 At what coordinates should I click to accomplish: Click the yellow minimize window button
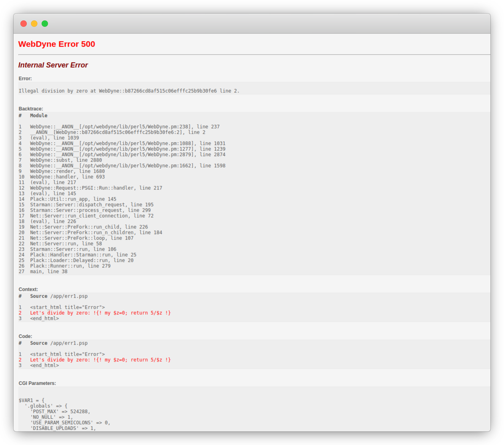click(34, 24)
